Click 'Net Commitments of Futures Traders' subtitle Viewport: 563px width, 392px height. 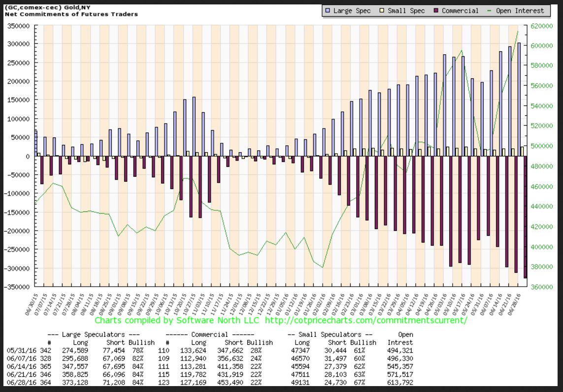71,14
